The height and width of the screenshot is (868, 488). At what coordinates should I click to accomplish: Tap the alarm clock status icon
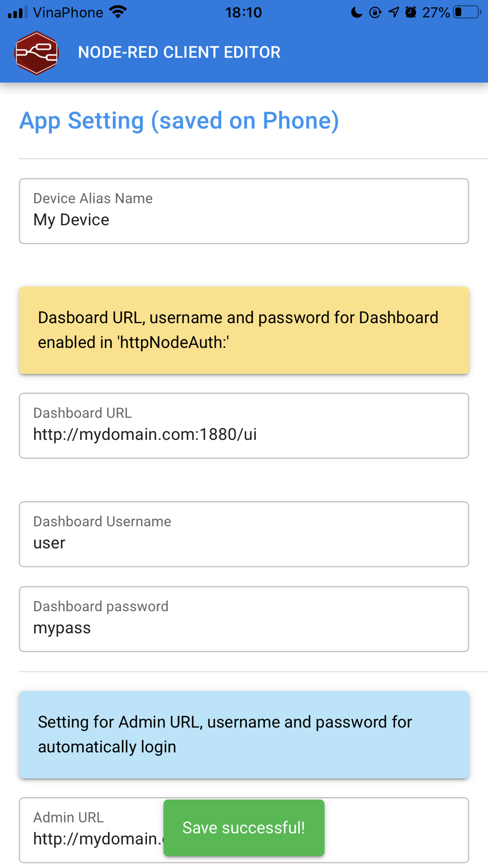coord(411,12)
